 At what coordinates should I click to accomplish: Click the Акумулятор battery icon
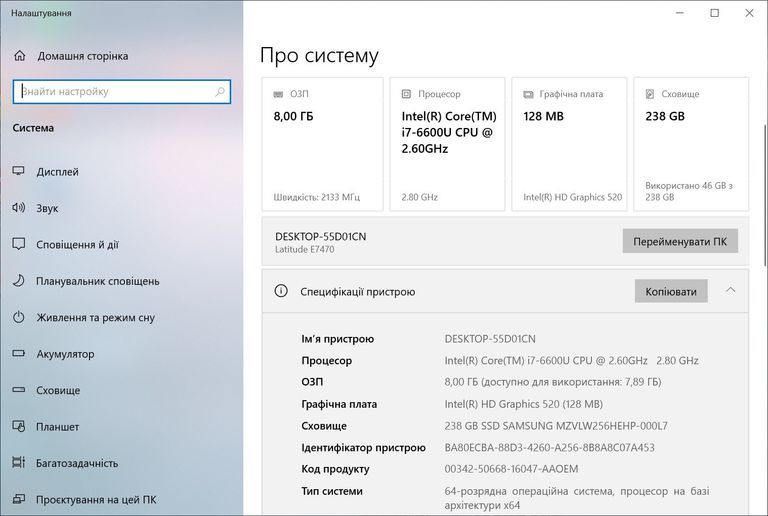(x=18, y=354)
